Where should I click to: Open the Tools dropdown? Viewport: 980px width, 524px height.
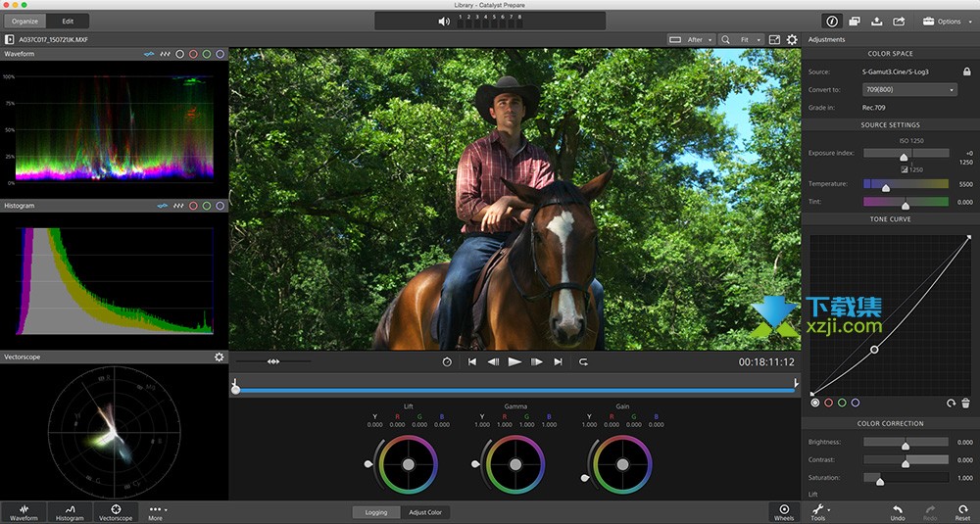pyautogui.click(x=820, y=512)
